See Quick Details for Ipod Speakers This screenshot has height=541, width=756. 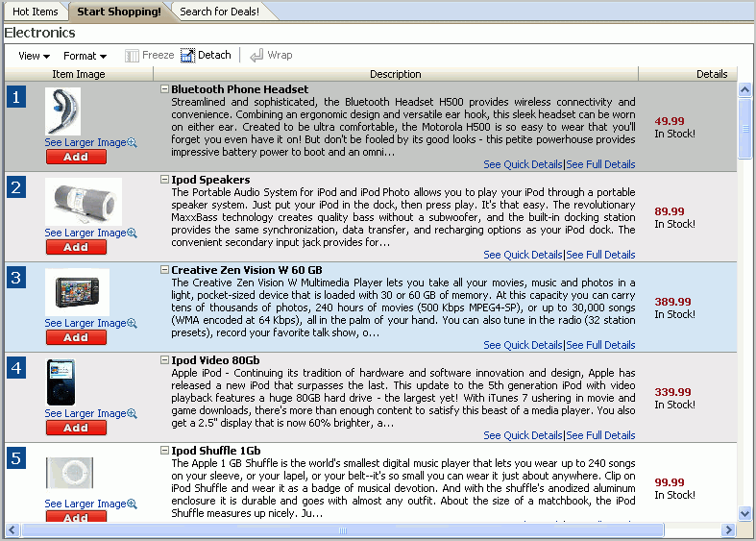(524, 255)
